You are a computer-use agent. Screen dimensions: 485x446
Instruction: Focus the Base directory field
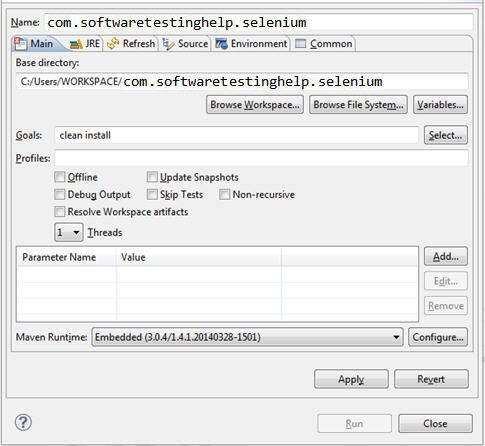point(242,81)
